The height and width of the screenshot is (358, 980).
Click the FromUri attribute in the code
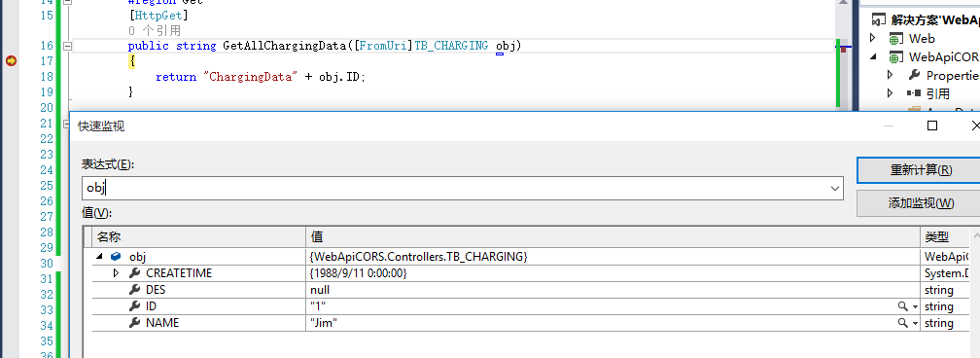click(x=384, y=46)
